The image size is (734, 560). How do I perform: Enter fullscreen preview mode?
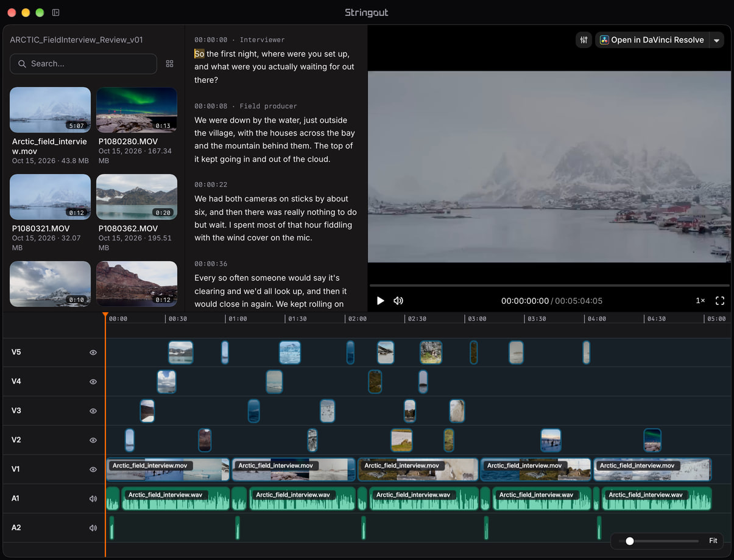click(720, 301)
